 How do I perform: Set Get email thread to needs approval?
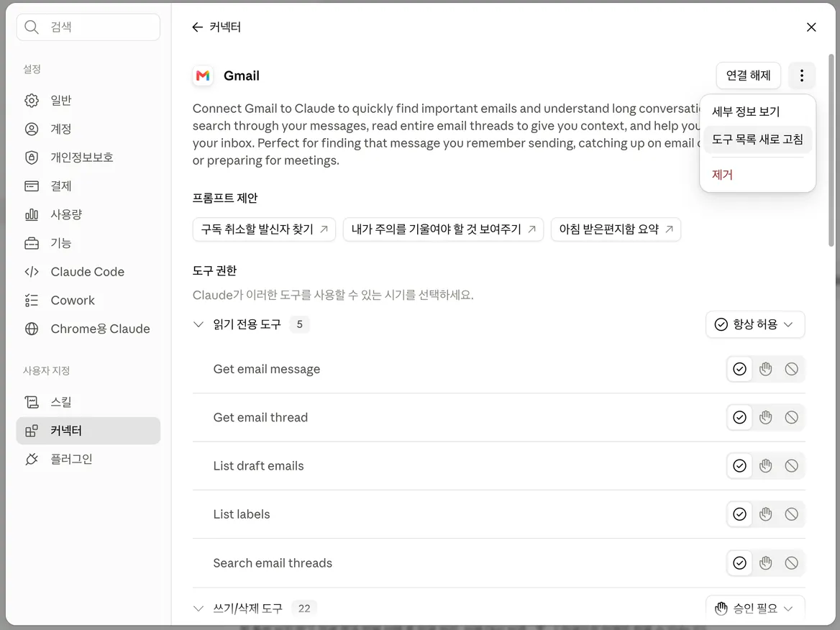(765, 417)
